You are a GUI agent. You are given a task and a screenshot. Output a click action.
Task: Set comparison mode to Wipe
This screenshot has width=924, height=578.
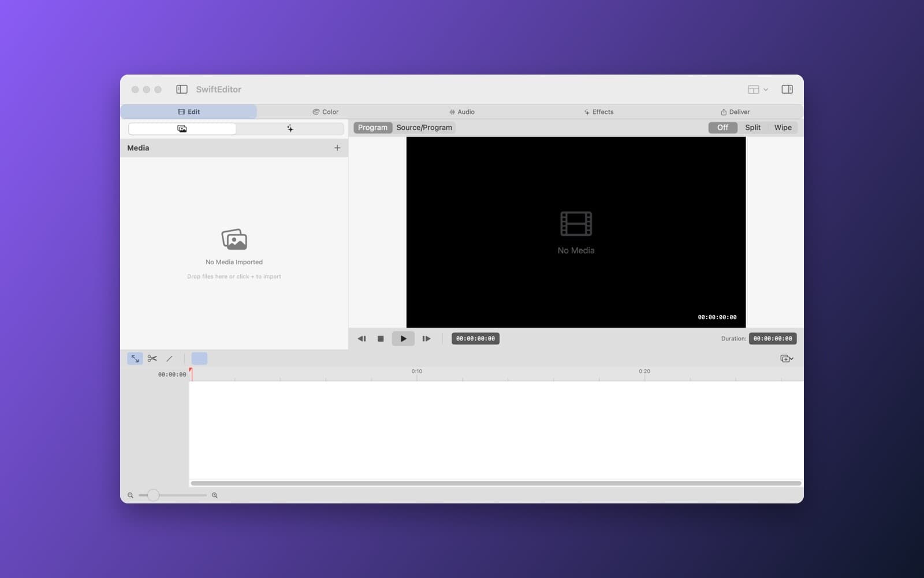pyautogui.click(x=783, y=128)
